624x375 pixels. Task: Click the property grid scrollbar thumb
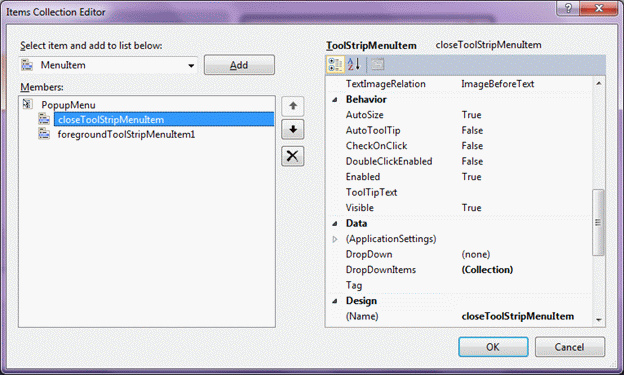(598, 222)
